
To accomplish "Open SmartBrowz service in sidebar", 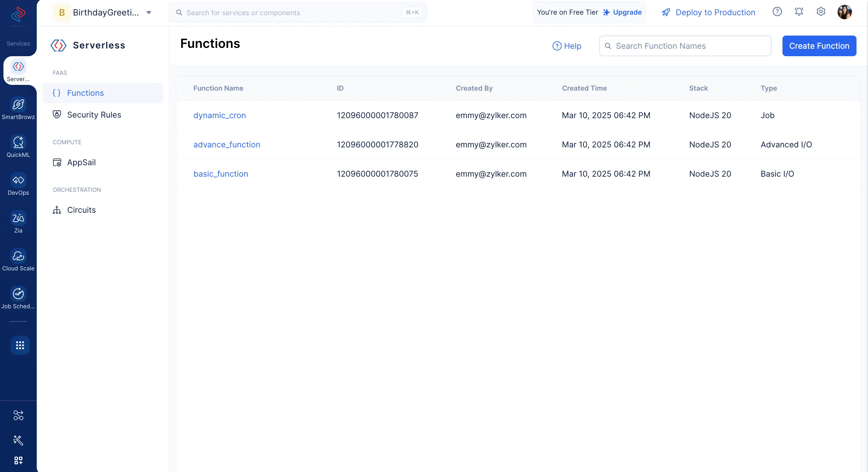I will pos(18,108).
